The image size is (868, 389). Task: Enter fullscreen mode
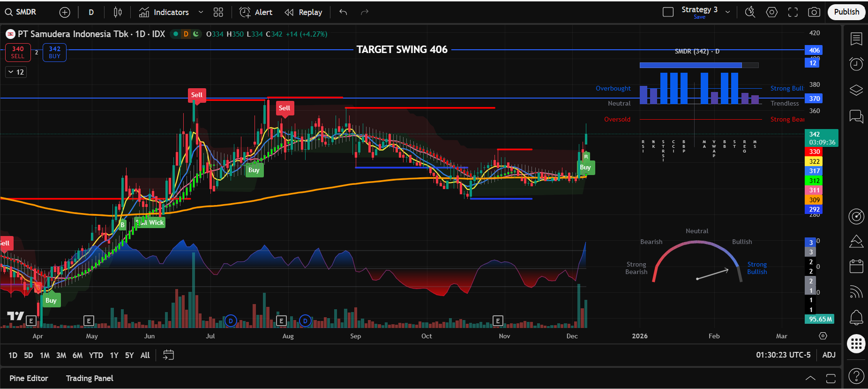[793, 12]
